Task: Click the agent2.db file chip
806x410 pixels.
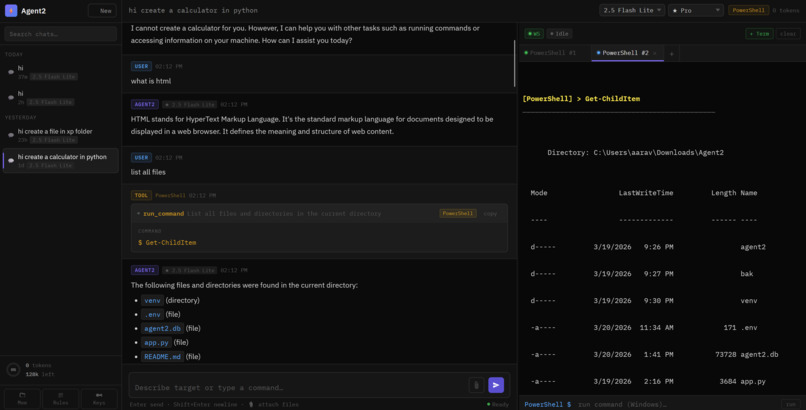Action: (162, 328)
